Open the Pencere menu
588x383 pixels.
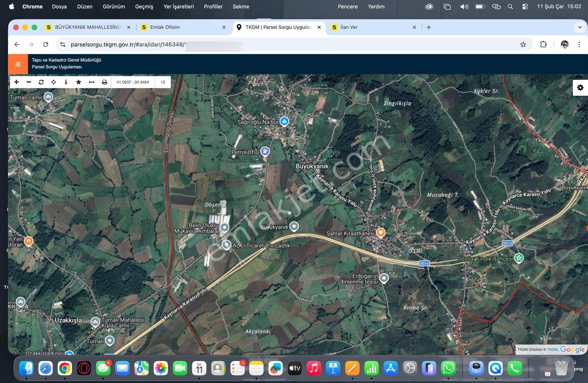pyautogui.click(x=348, y=7)
